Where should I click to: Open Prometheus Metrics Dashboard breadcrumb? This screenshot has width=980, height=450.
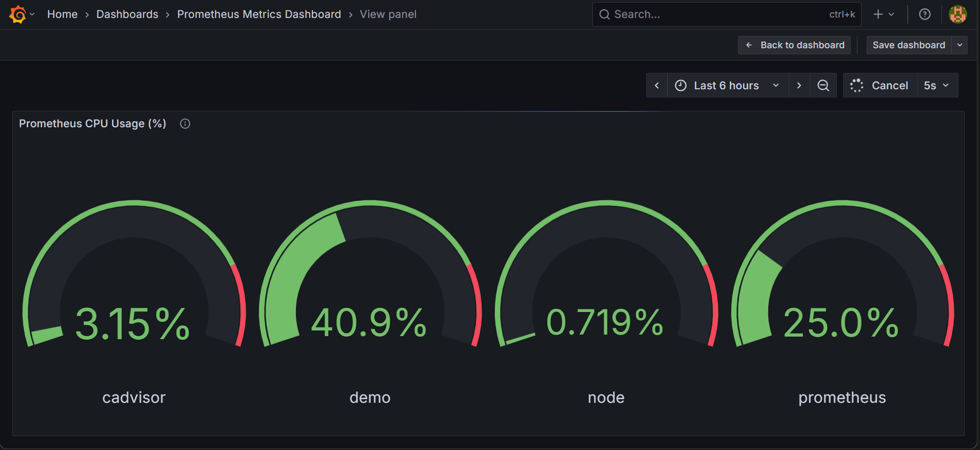click(x=259, y=14)
